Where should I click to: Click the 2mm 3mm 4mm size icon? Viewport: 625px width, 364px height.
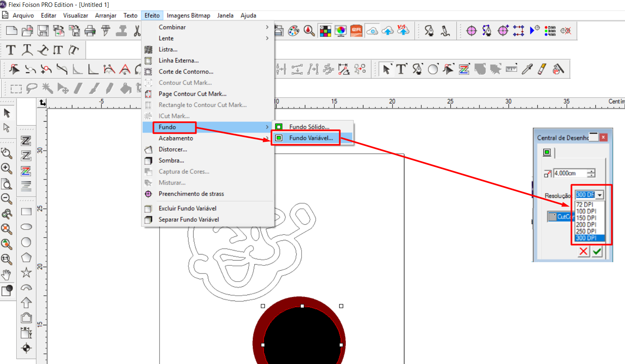point(550,31)
